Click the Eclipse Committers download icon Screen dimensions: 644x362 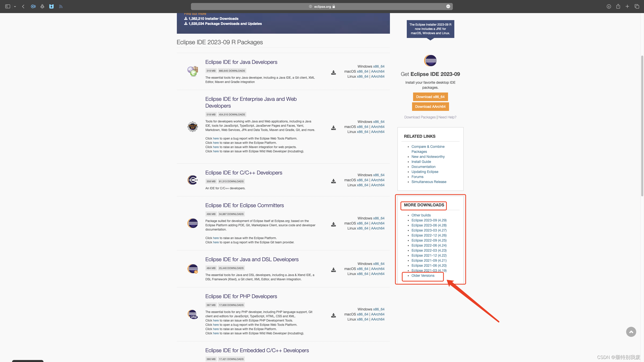333,224
